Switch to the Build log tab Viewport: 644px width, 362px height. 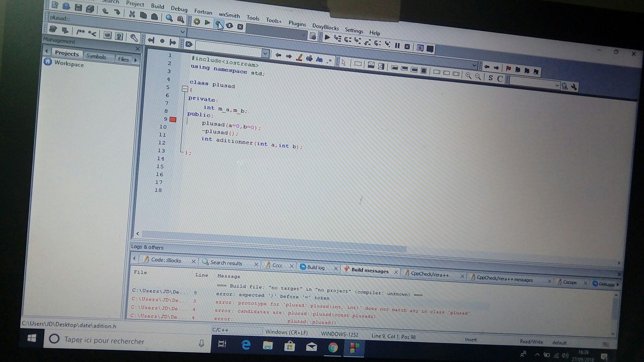tap(315, 267)
